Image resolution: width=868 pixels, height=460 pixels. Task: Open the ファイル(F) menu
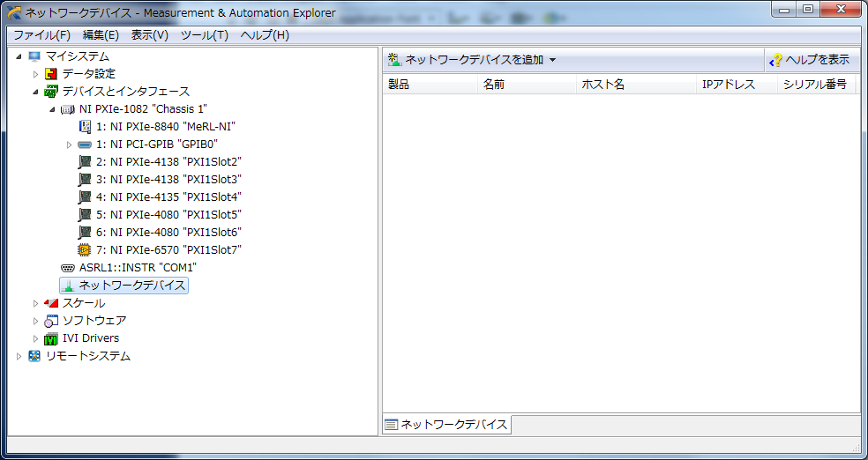(x=42, y=35)
